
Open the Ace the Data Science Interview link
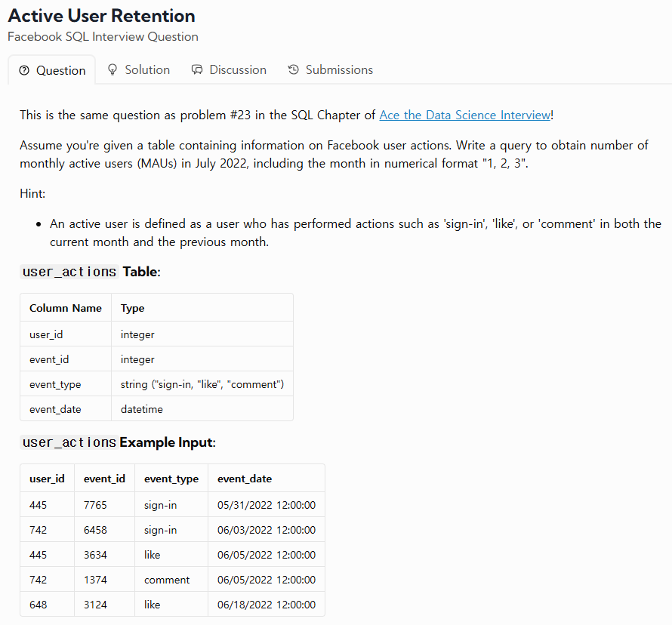click(464, 115)
